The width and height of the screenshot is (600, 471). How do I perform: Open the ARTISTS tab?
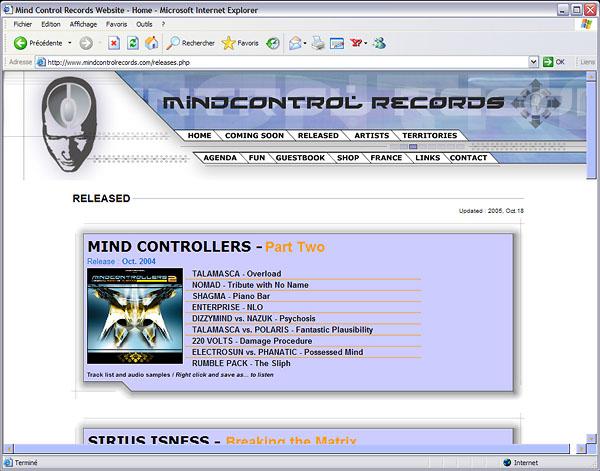[x=371, y=135]
